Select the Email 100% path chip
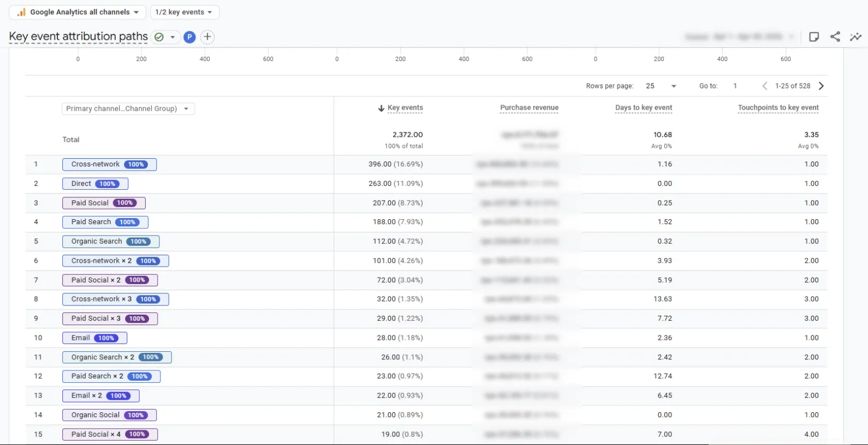Screen dimensions: 868x445 (x=94, y=338)
